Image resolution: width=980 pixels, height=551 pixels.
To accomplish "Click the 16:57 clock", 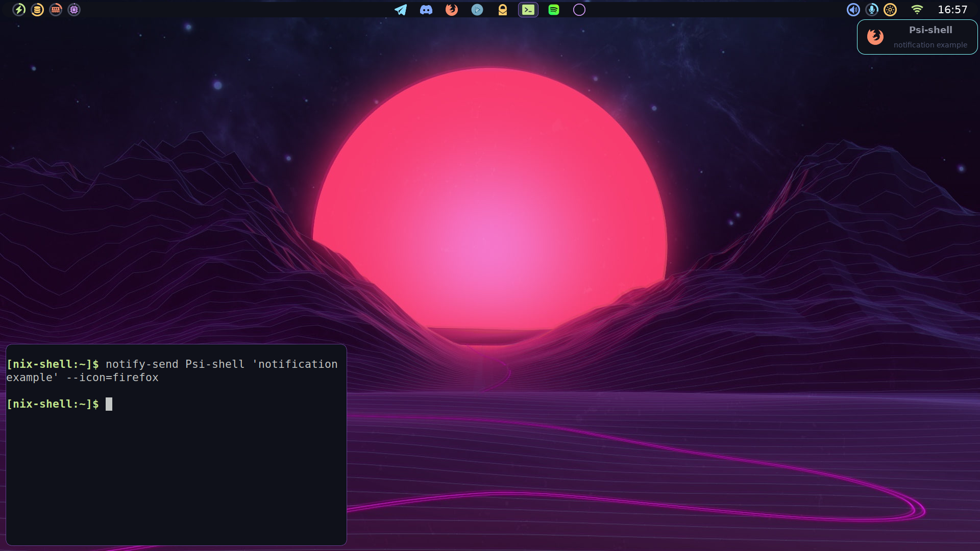I will (952, 10).
